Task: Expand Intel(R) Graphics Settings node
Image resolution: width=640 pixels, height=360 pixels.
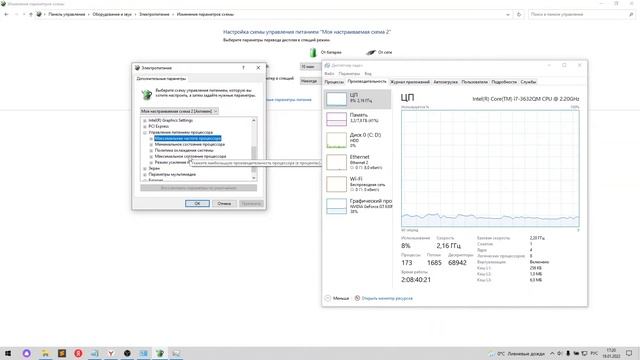Action: point(145,121)
